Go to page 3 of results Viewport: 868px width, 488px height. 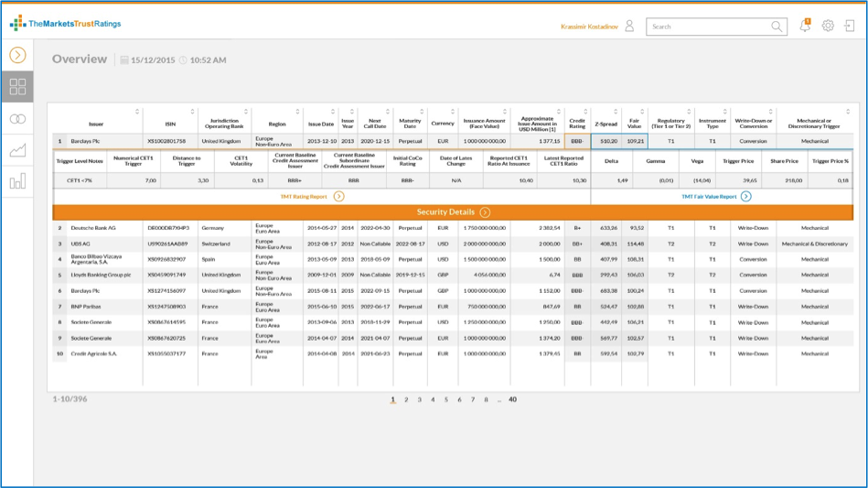420,399
